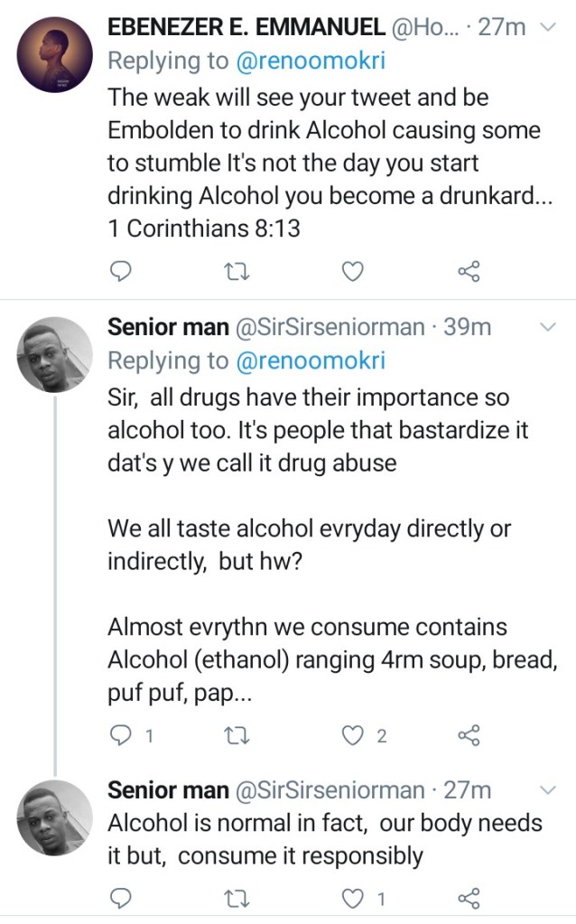
Task: Reply to Ebenezer E. Emmanuel's tweet
Action: pyautogui.click(x=120, y=270)
